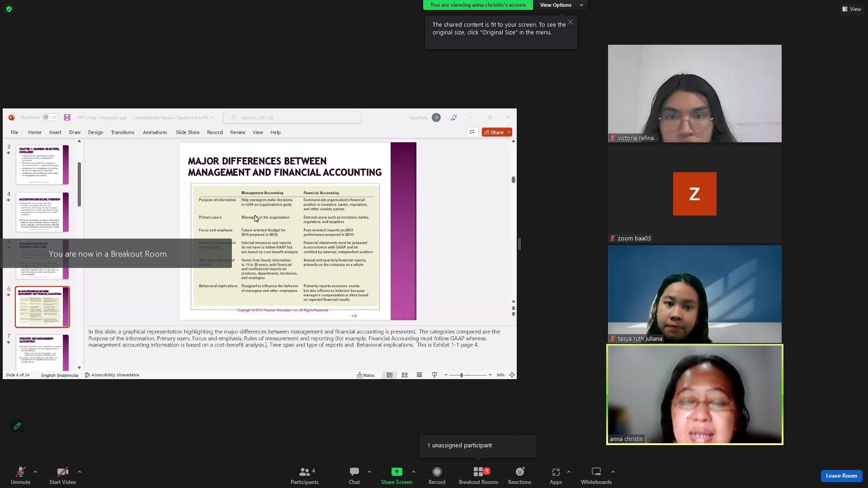Screen dimensions: 868x488
Task: Open Breakout Rooms
Action: tap(478, 475)
